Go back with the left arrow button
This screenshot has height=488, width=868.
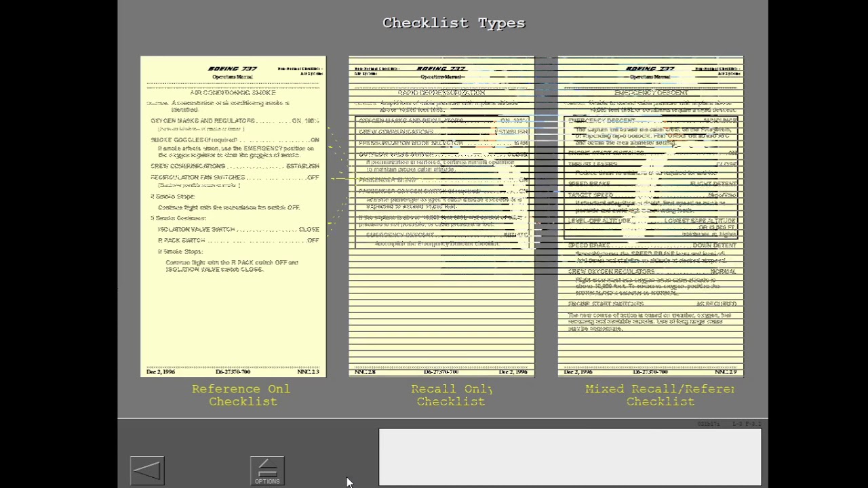(x=147, y=470)
